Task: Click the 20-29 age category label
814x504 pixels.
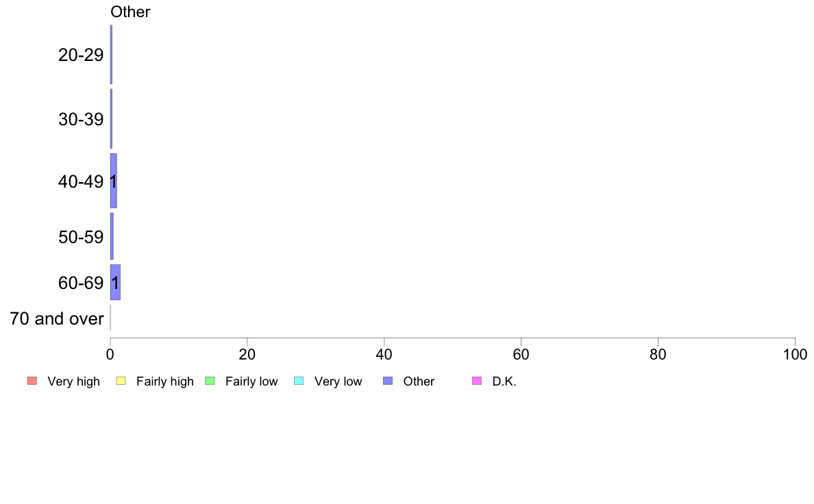Action: (x=81, y=55)
